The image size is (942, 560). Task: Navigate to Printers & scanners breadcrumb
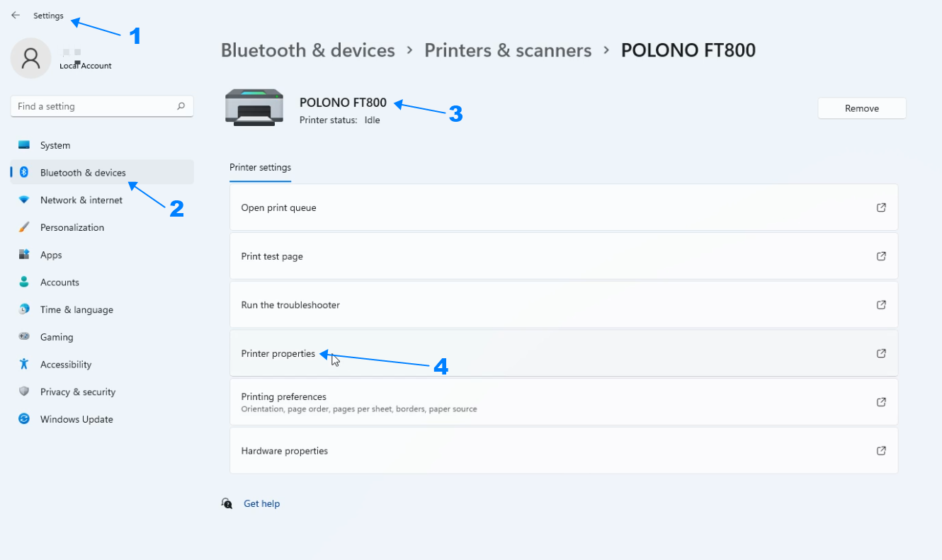[507, 50]
